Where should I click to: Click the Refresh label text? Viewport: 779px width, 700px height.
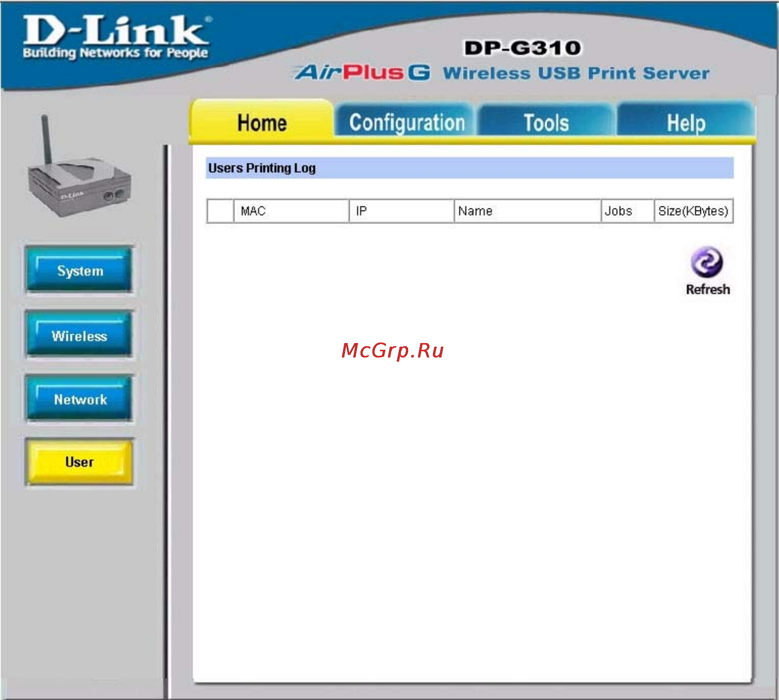(708, 289)
